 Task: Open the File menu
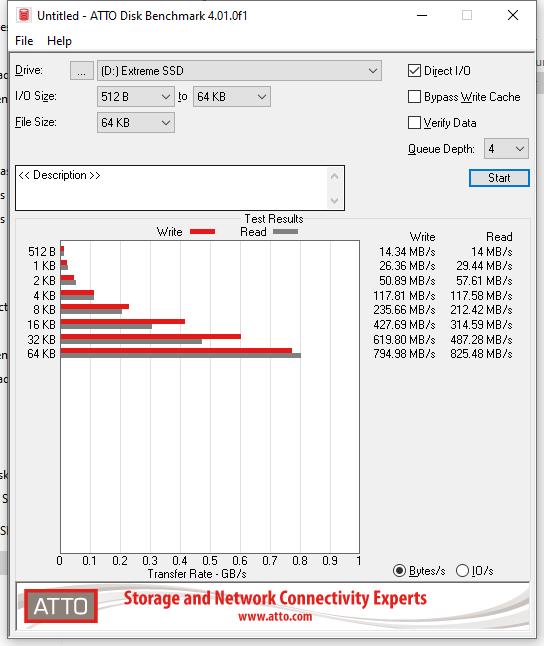(24, 41)
